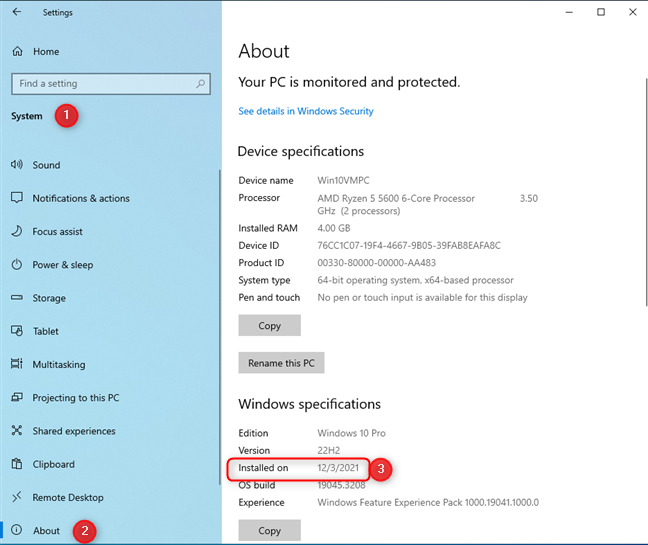The height and width of the screenshot is (545, 648).
Task: Click the About page title
Action: coord(264,51)
